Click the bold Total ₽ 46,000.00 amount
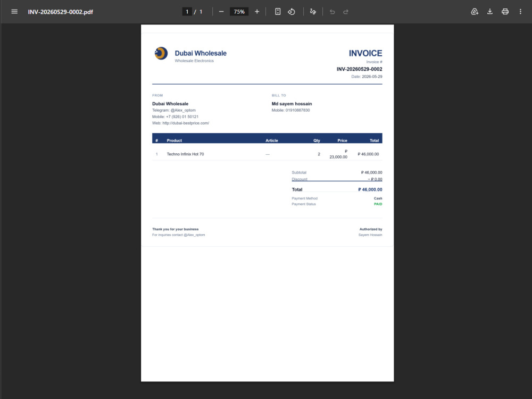 click(x=370, y=190)
